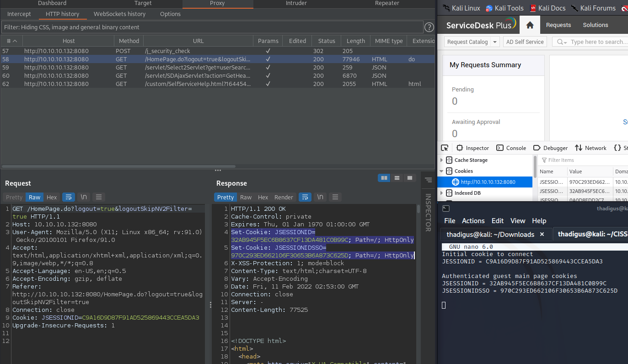This screenshot has height=364, width=628.
Task: Open terminal Help menu
Action: coord(539,220)
